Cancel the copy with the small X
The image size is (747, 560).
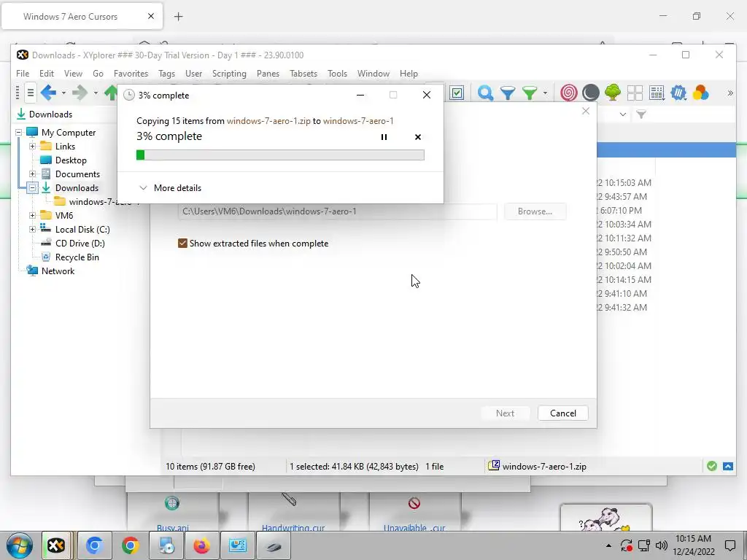tap(418, 137)
